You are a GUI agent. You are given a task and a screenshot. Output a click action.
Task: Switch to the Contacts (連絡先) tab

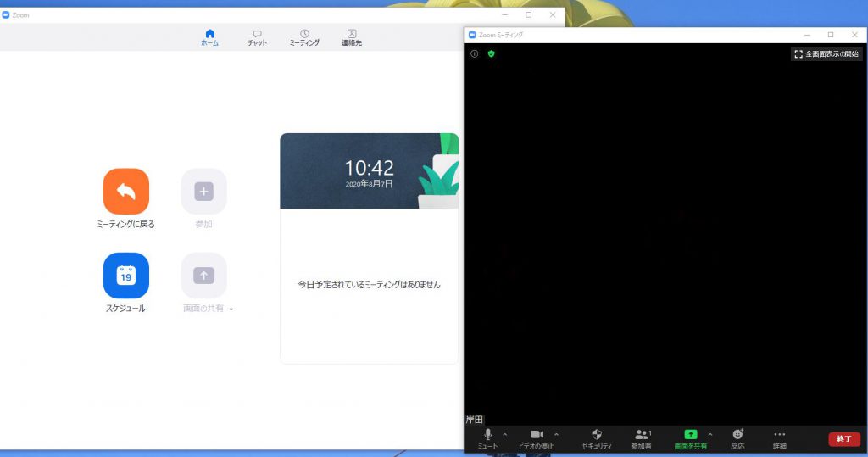click(x=352, y=37)
